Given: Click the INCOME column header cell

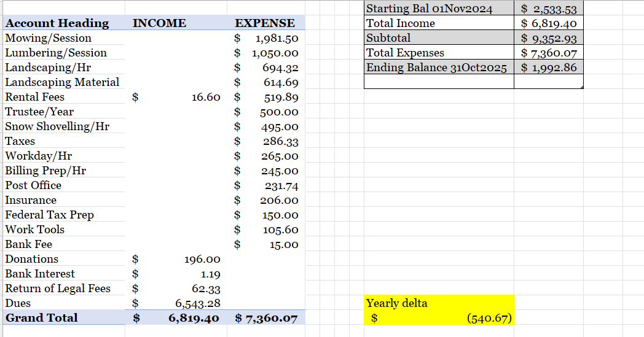Looking at the screenshot, I should [x=160, y=23].
